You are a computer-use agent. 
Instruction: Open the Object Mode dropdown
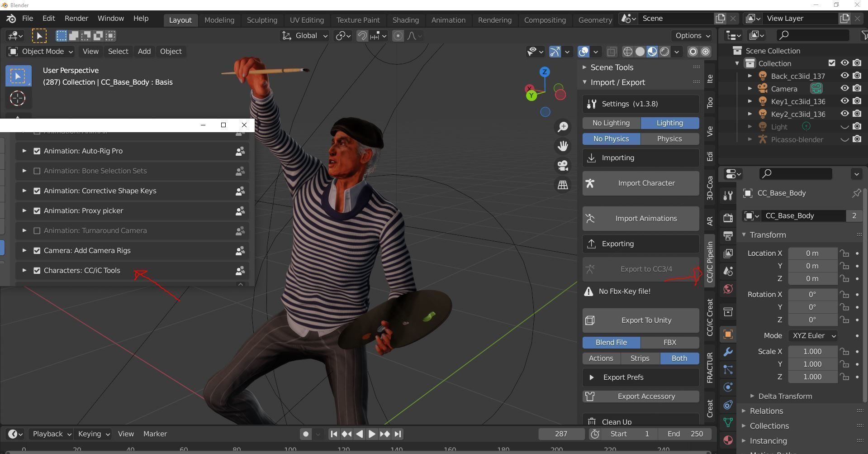point(41,51)
